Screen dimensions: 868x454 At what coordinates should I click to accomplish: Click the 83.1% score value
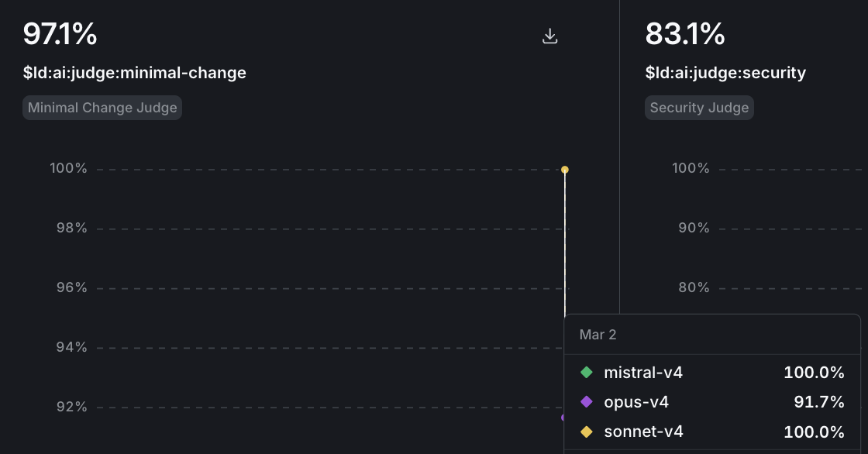pyautogui.click(x=685, y=34)
